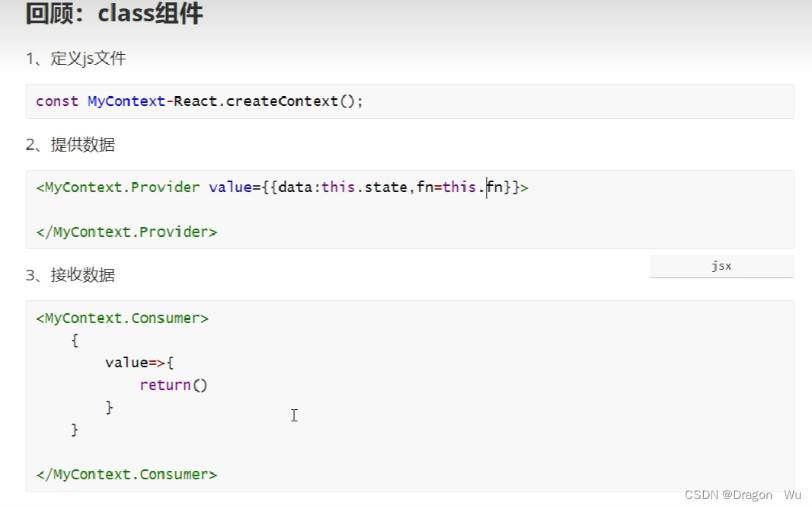812x509 pixels.
Task: Click the CSDN @Dragon Wu watermark
Action: [743, 495]
